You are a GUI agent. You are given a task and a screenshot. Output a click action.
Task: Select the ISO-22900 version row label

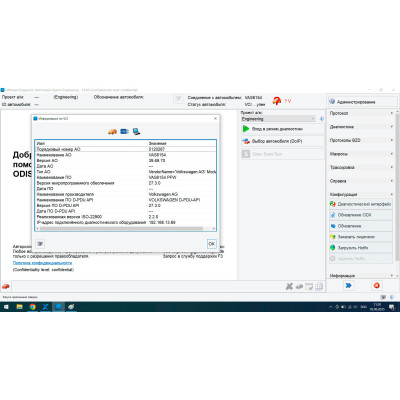click(x=69, y=217)
